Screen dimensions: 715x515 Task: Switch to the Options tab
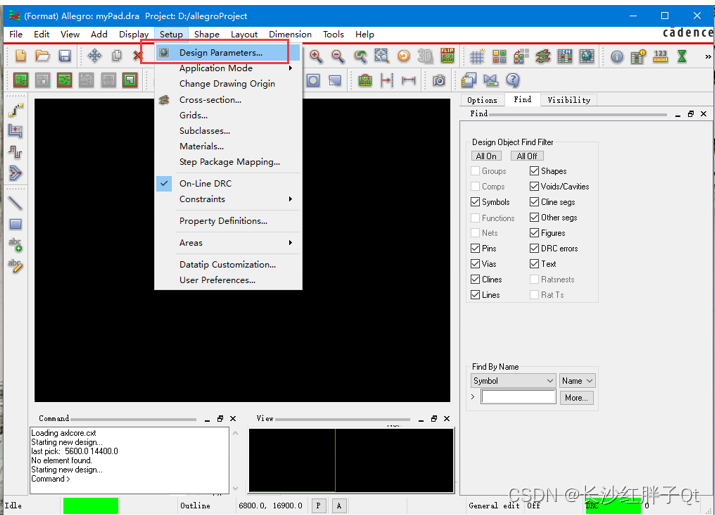482,100
